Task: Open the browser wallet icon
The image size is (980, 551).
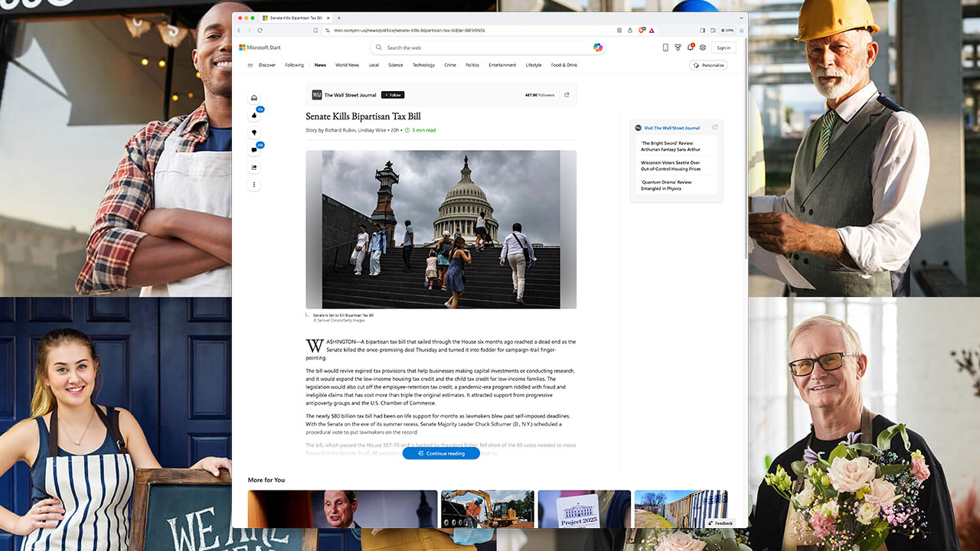Action: coord(713,30)
